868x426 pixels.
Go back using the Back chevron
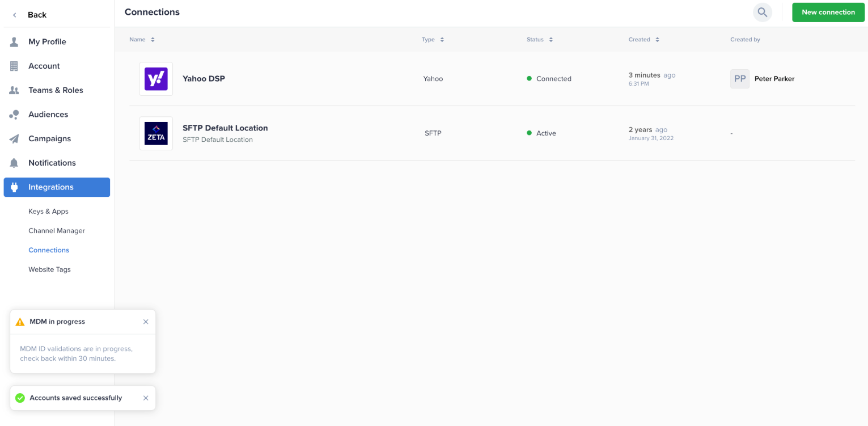[x=15, y=15]
